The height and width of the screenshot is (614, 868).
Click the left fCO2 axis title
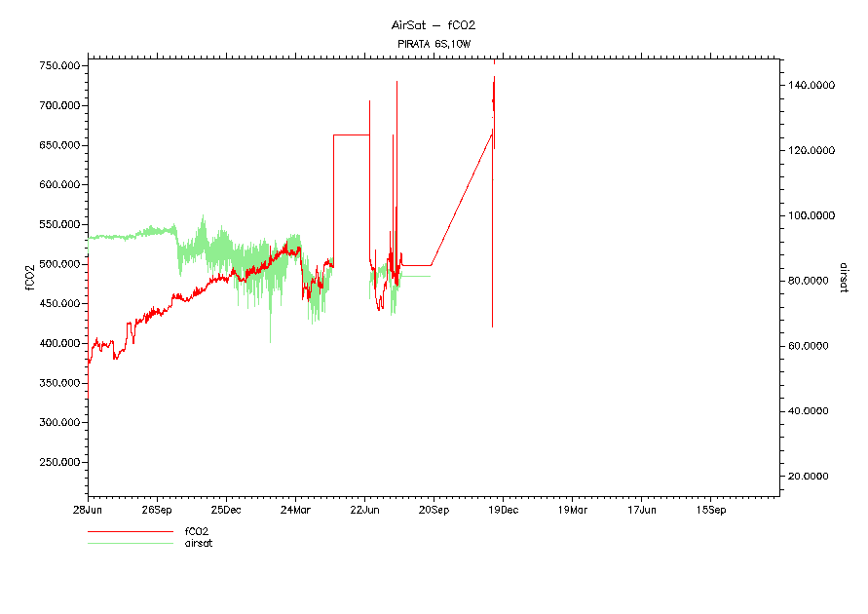(x=29, y=277)
